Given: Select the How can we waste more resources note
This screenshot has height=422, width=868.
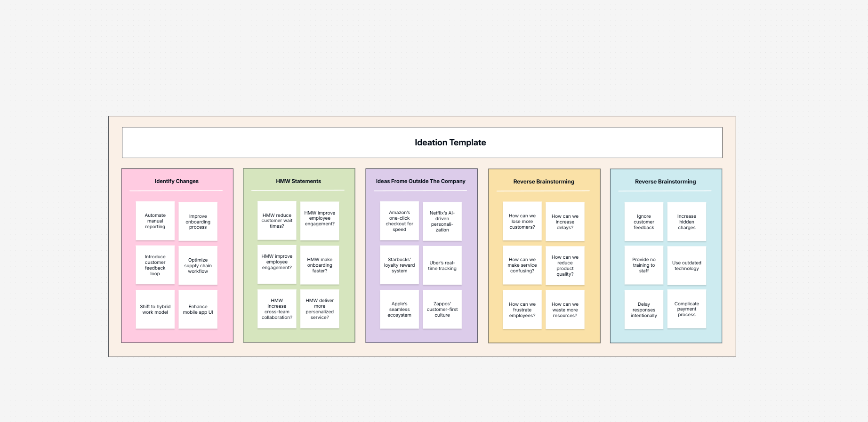Looking at the screenshot, I should pyautogui.click(x=565, y=310).
